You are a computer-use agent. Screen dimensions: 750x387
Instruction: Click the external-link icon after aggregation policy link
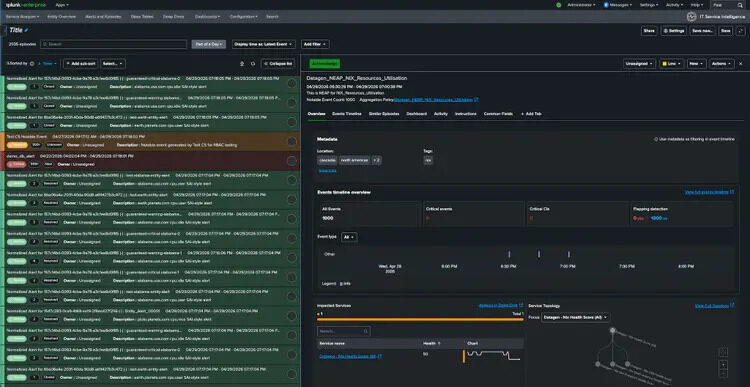click(476, 100)
